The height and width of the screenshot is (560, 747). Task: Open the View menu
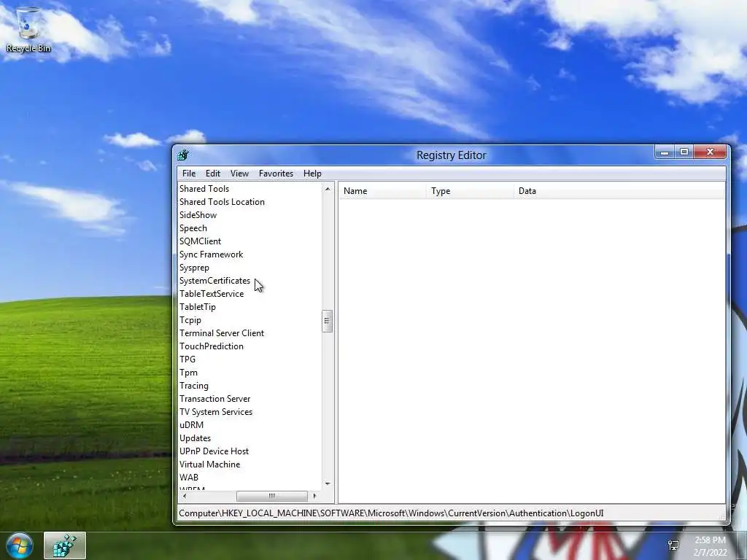239,174
